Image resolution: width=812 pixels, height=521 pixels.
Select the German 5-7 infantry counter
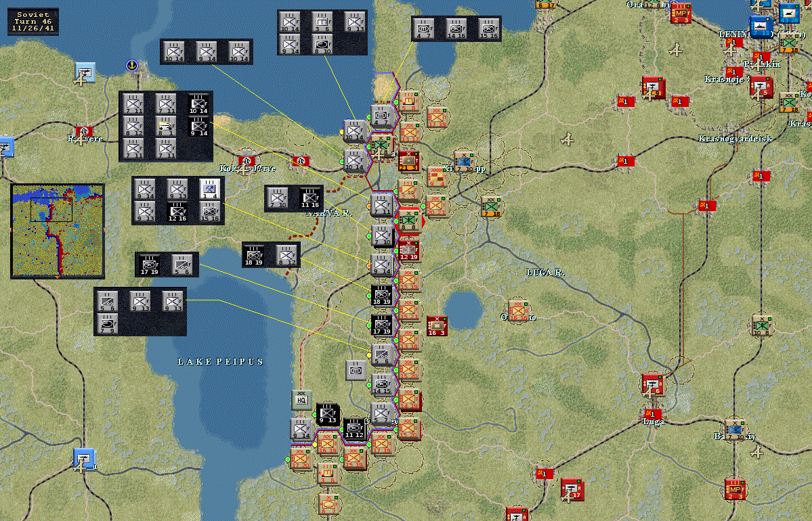click(383, 413)
